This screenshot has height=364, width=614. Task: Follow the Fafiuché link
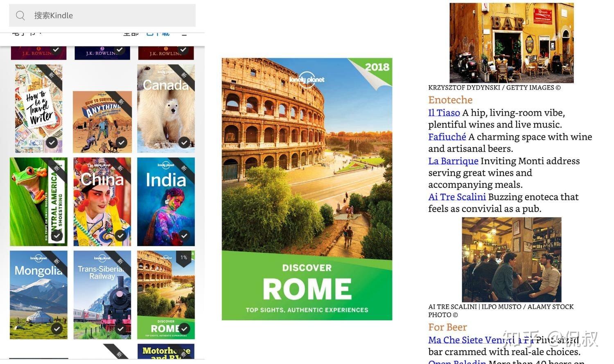(x=447, y=137)
